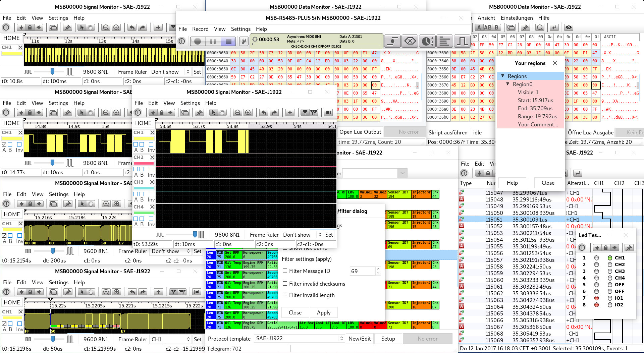Increment Filter Message ID value stepper
This screenshot has height=353, width=644.
378,269
